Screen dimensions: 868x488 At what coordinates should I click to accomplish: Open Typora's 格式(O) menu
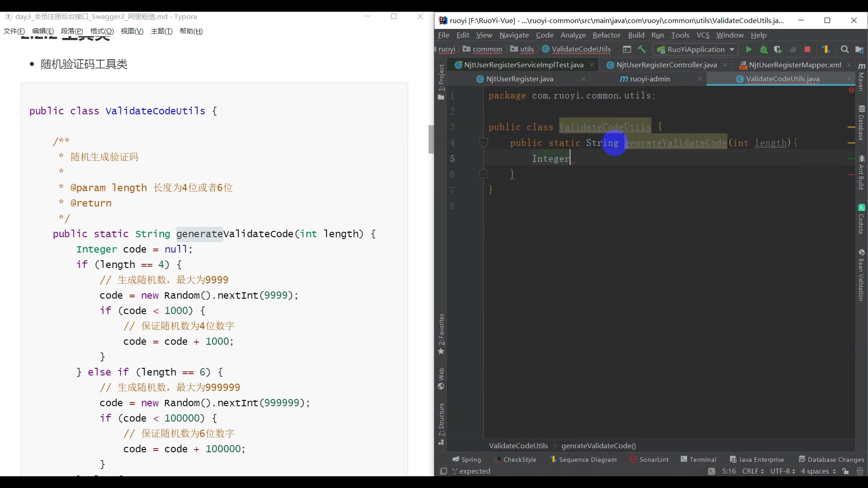[x=102, y=31]
